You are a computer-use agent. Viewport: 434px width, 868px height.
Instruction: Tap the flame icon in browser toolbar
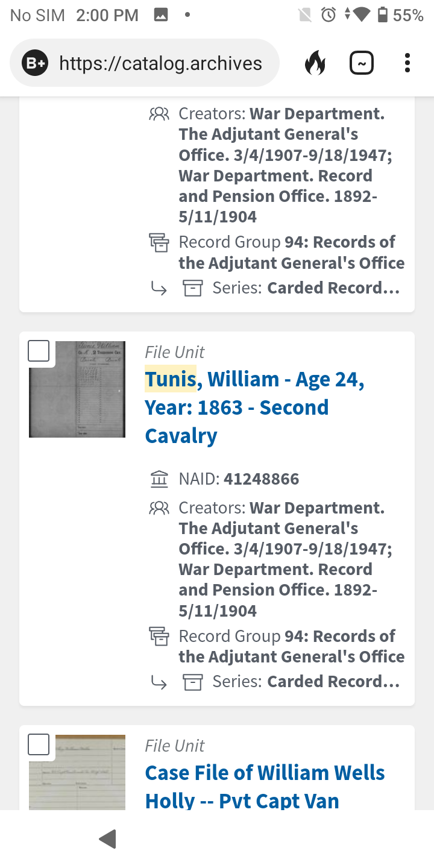315,63
